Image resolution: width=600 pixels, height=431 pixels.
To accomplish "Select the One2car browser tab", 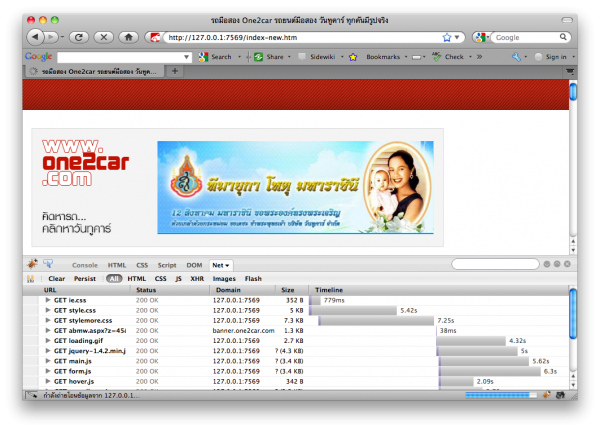I will 95,72.
